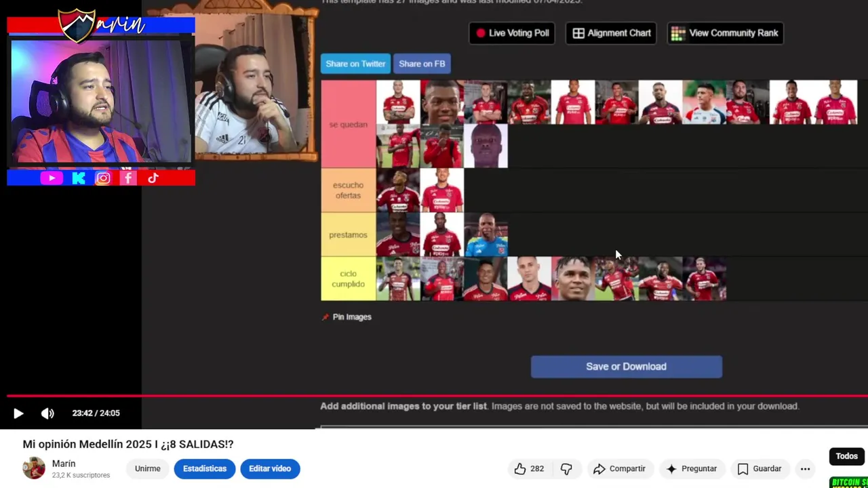The image size is (868, 488).
Task: Select first player photo in escucho ofertas row
Action: coord(398,190)
